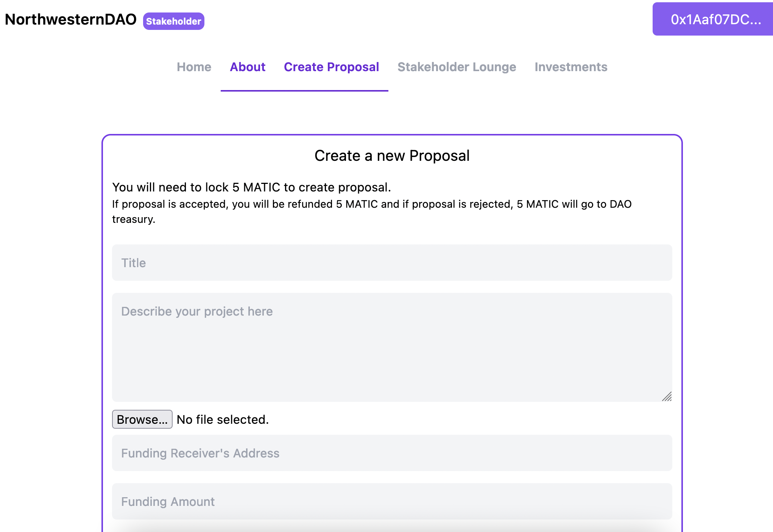Open the Stakeholder Lounge tab
Viewport: 773px width, 532px height.
457,67
